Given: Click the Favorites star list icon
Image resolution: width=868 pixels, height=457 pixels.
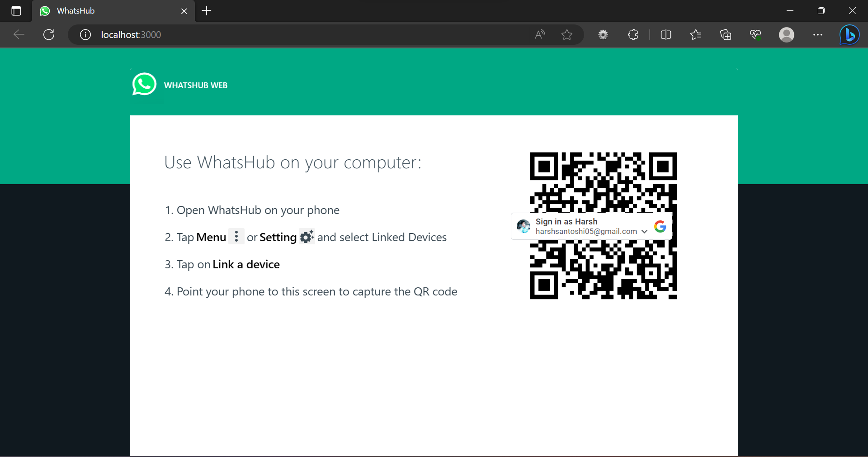Looking at the screenshot, I should tap(696, 35).
